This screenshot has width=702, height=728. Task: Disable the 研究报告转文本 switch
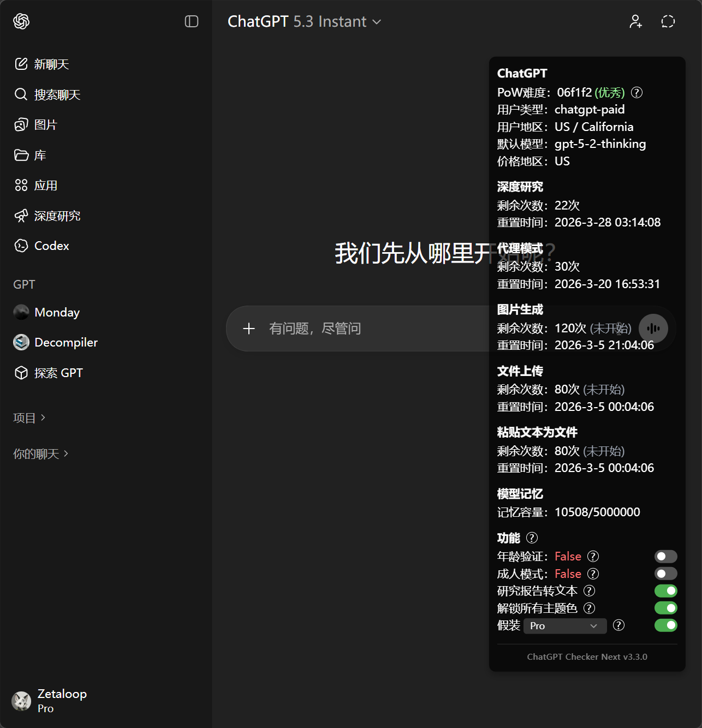coord(666,590)
